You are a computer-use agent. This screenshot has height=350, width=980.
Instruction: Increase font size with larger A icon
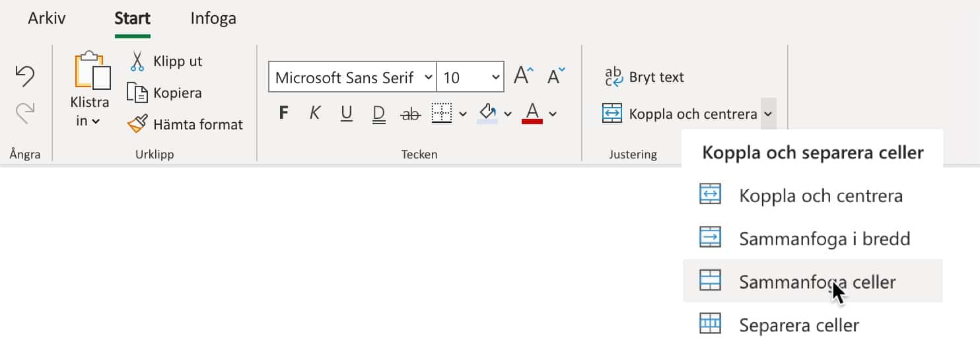(523, 77)
